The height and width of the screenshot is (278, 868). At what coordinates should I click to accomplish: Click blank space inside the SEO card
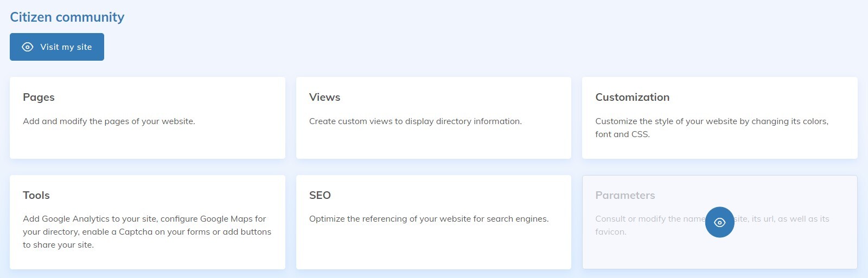[434, 249]
